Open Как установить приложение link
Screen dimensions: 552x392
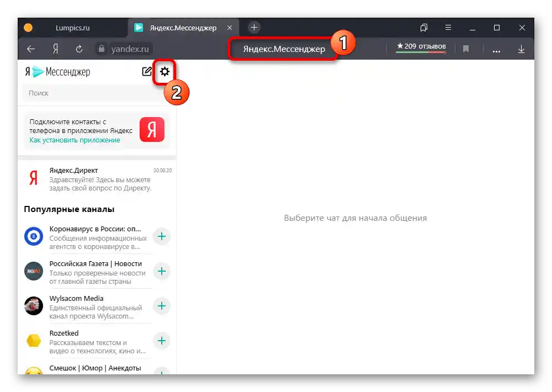[x=75, y=140]
